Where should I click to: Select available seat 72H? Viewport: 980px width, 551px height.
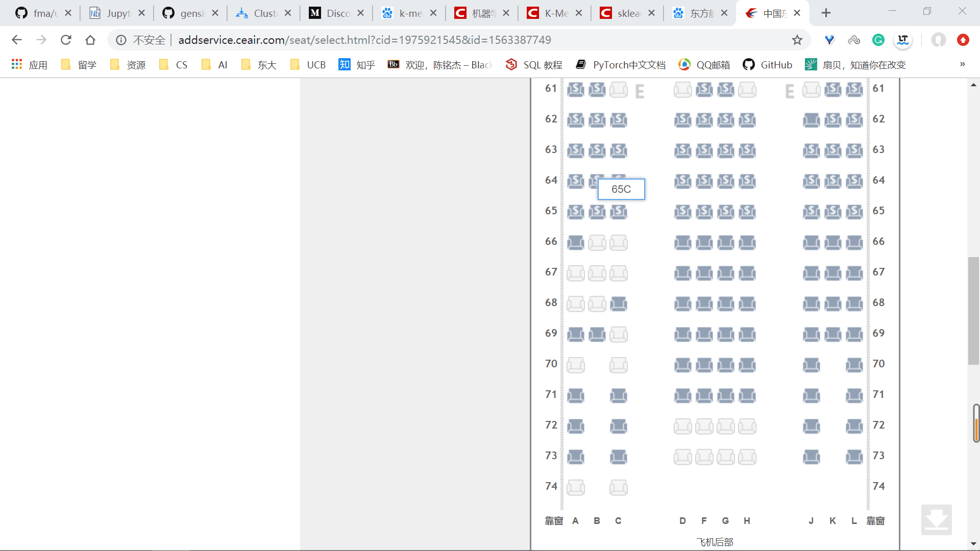747,427
